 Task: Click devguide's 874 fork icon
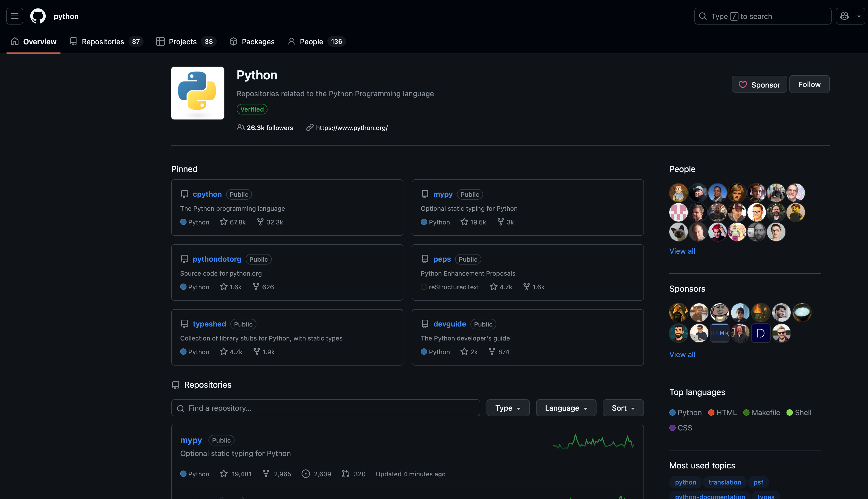point(492,352)
